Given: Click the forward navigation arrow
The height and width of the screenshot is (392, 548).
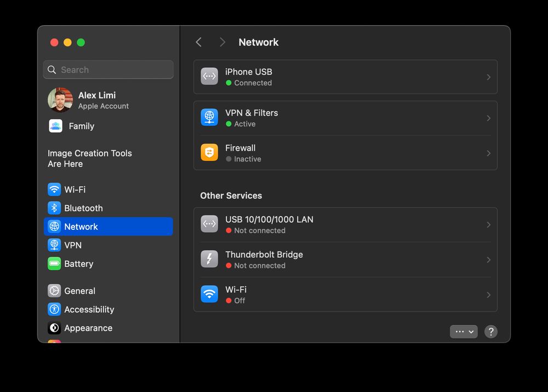Looking at the screenshot, I should 222,42.
